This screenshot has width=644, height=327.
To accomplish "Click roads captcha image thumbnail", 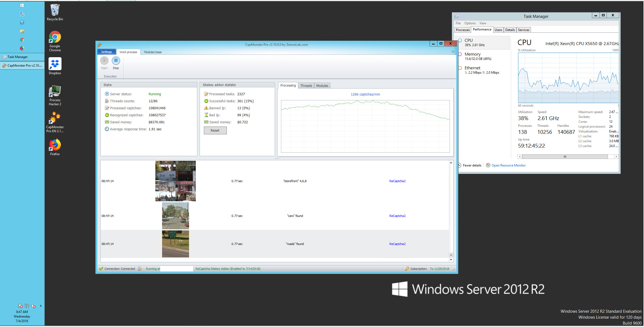I will click(176, 244).
